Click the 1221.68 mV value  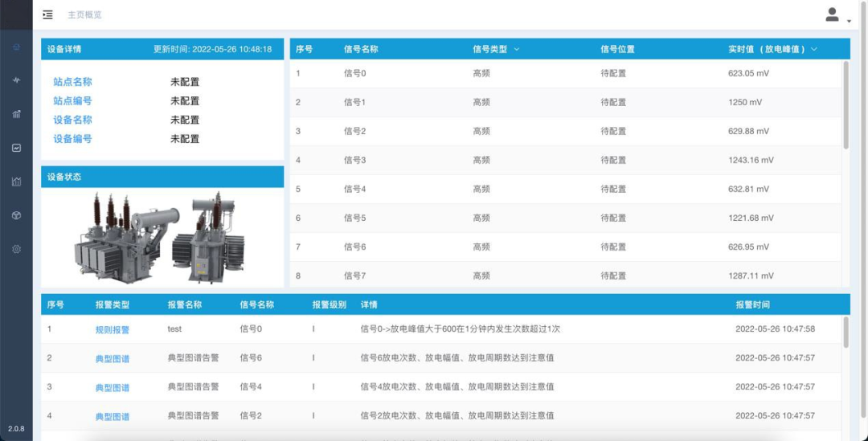751,218
